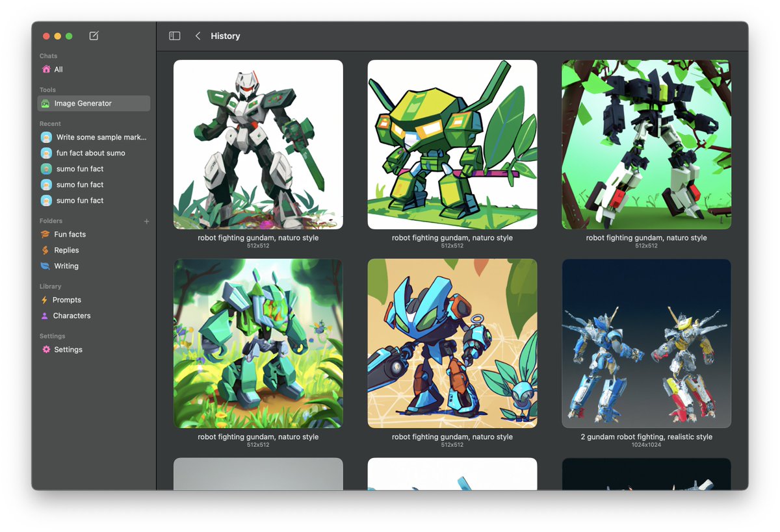Click caption '2 gundam robot fighting, realistic style'
The height and width of the screenshot is (532, 780).
646,437
